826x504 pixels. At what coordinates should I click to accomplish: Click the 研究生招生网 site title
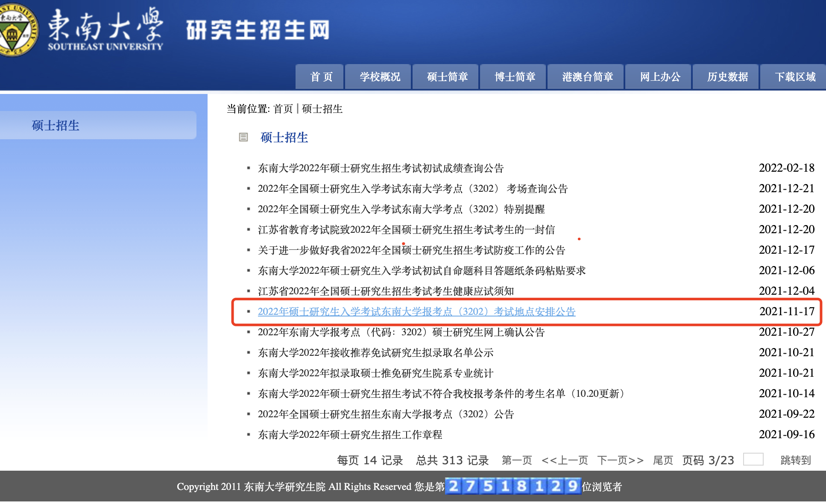pos(258,30)
